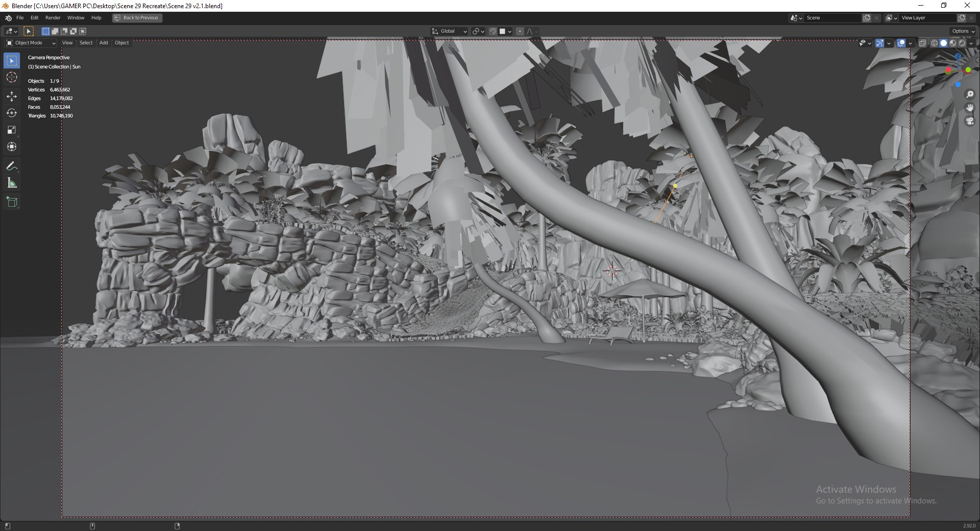Click the zoom magnifier navigation icon

[970, 94]
